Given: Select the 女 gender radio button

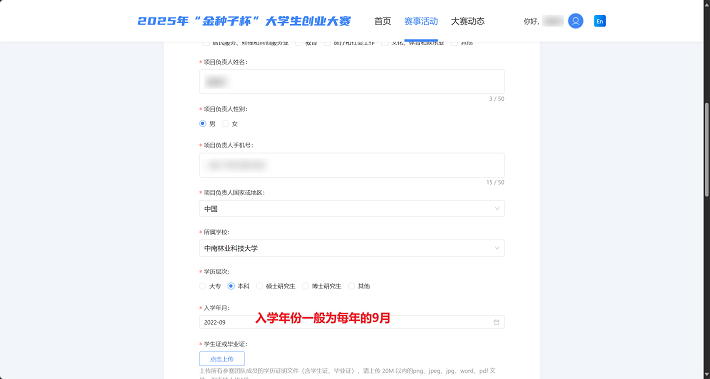Looking at the screenshot, I should click(225, 124).
